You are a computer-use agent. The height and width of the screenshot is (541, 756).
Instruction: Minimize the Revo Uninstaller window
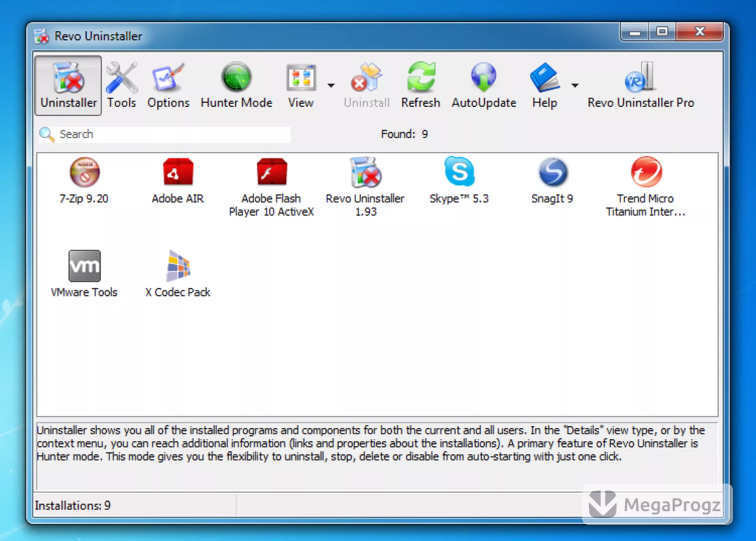point(635,32)
